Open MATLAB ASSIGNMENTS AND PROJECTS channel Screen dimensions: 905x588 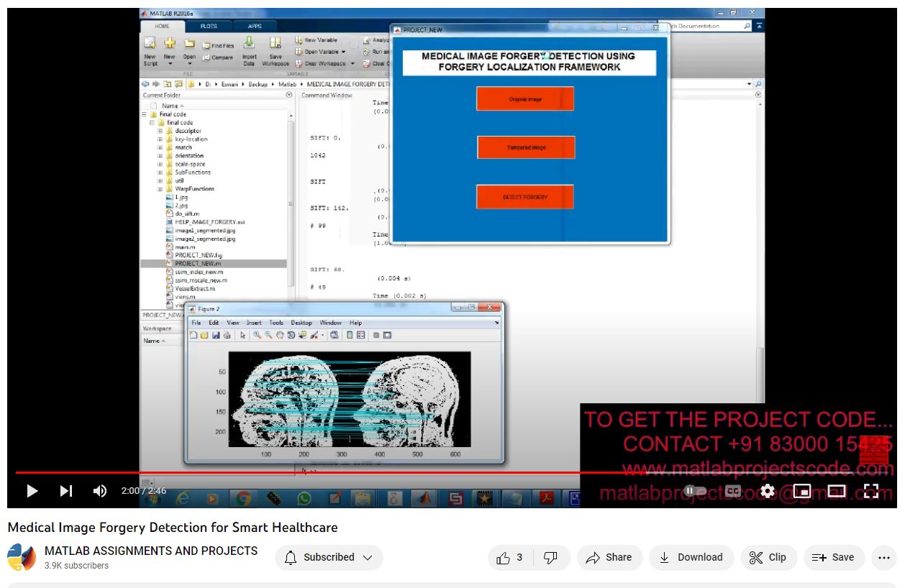[151, 551]
